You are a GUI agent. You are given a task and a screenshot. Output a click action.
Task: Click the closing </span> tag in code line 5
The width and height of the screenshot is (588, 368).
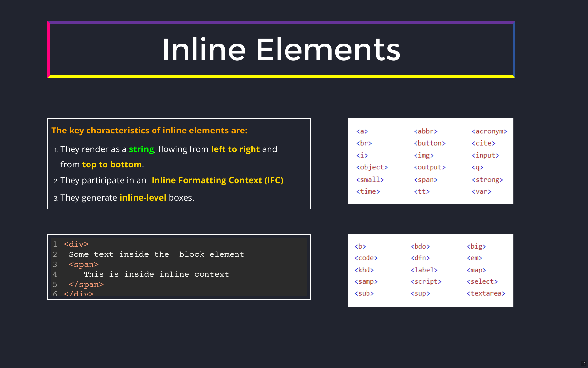point(86,284)
